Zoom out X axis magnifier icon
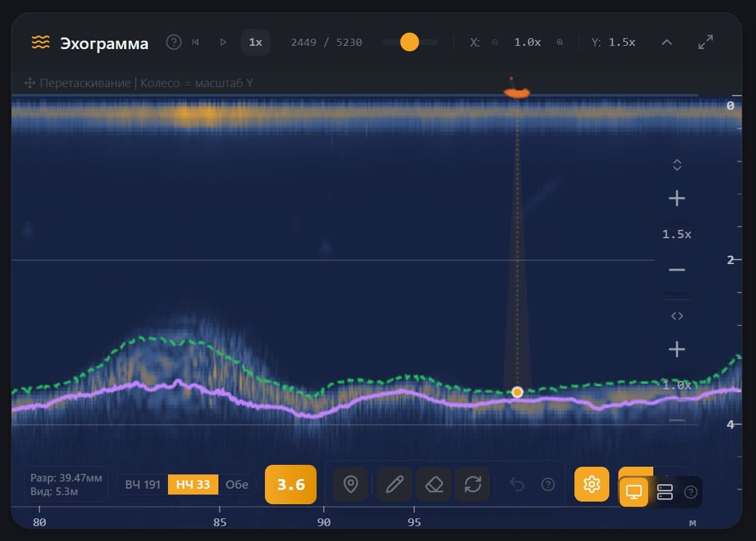The image size is (756, 541). (x=495, y=43)
